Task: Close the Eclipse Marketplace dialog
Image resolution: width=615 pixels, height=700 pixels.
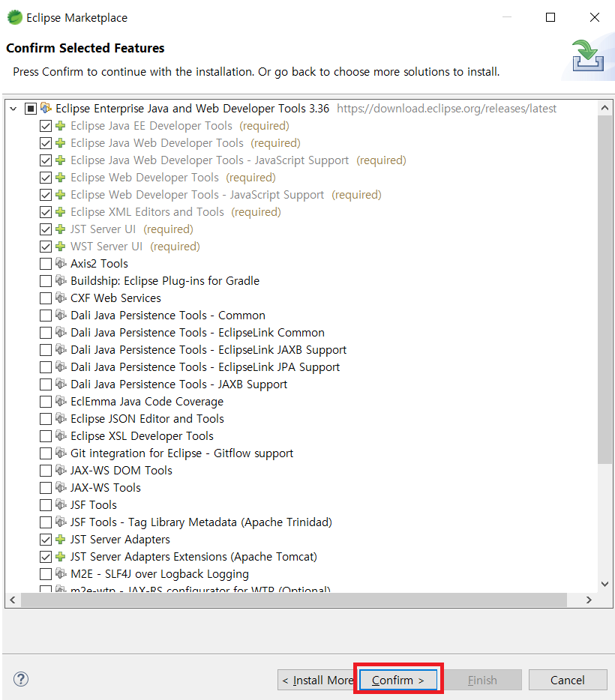Action: click(595, 17)
